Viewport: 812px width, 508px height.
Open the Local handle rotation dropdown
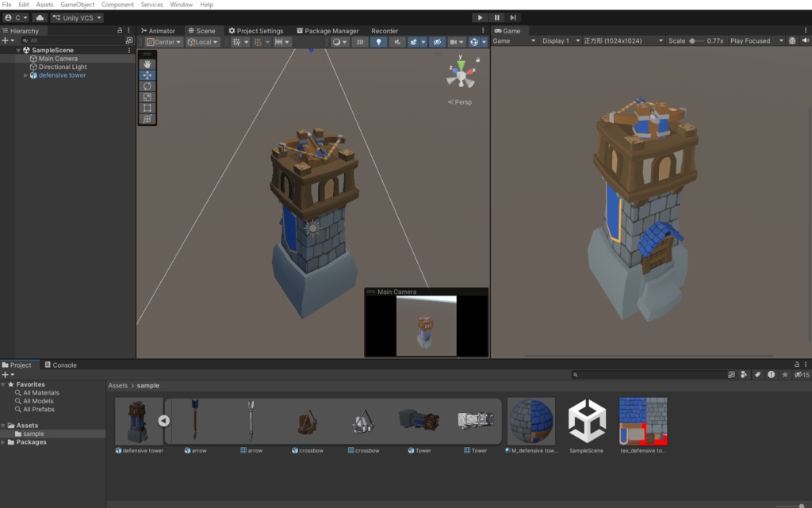coord(202,42)
